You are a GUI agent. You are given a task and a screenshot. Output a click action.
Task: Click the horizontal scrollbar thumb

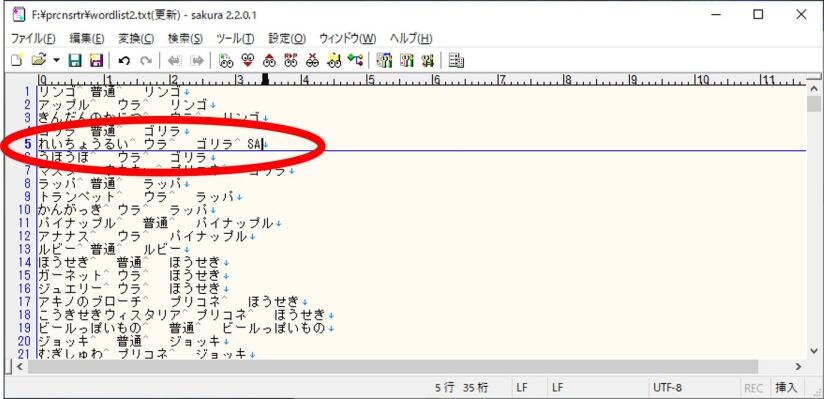pyautogui.click(x=393, y=366)
